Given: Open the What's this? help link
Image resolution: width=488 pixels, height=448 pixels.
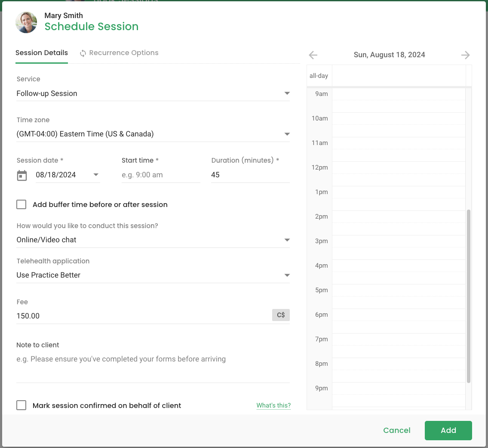Looking at the screenshot, I should coord(273,405).
